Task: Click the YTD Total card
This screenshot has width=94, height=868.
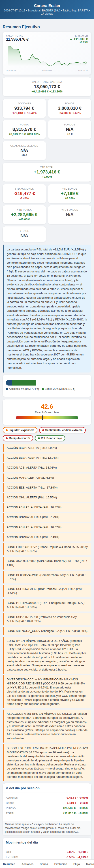Action: (47, 172)
